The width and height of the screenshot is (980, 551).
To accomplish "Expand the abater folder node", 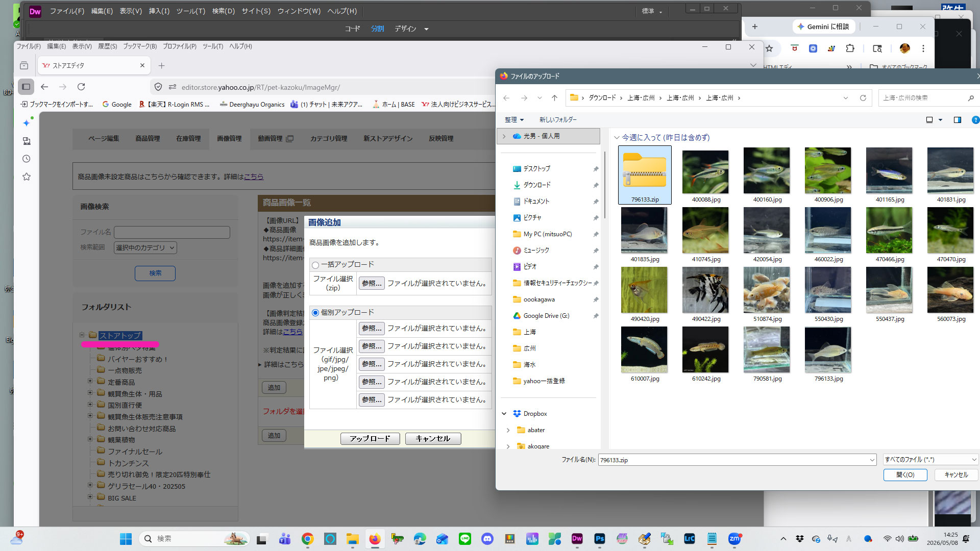I will pos(508,430).
